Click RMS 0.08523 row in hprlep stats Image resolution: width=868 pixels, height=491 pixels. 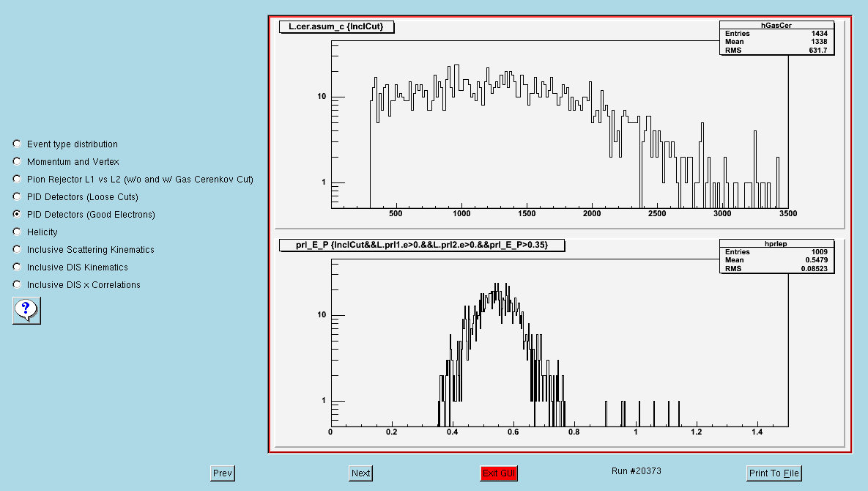(x=776, y=269)
